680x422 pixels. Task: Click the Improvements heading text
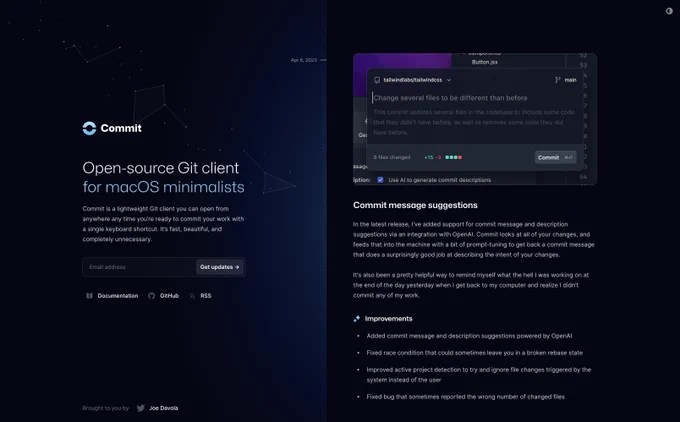[388, 319]
